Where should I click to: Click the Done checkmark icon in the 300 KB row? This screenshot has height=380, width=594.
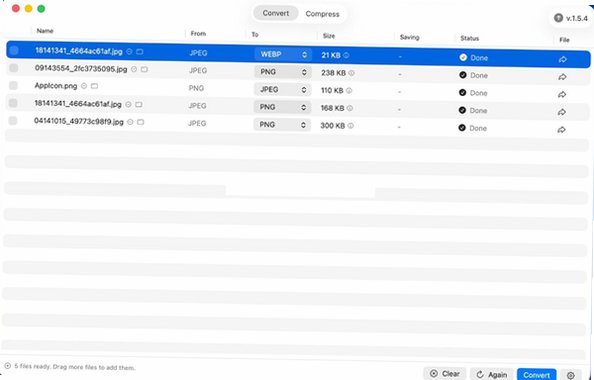pyautogui.click(x=462, y=128)
